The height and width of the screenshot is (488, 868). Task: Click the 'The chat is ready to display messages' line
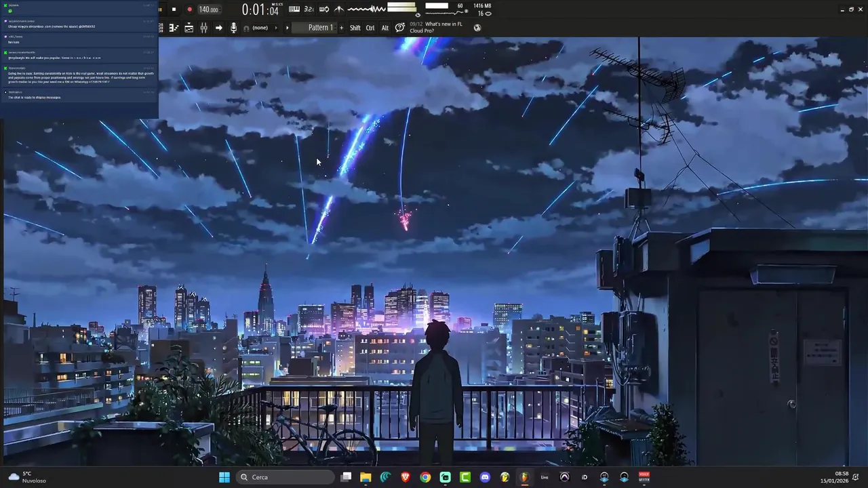click(35, 98)
